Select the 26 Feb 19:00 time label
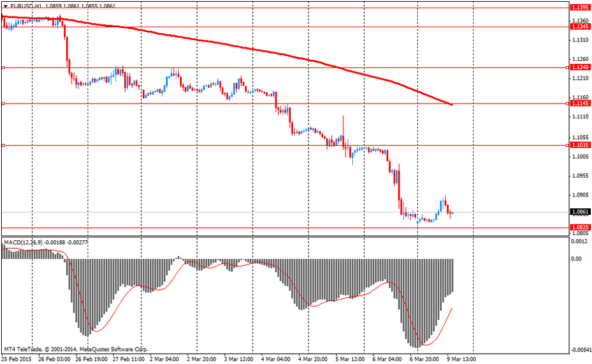This screenshot has height=364, width=592. point(91,359)
